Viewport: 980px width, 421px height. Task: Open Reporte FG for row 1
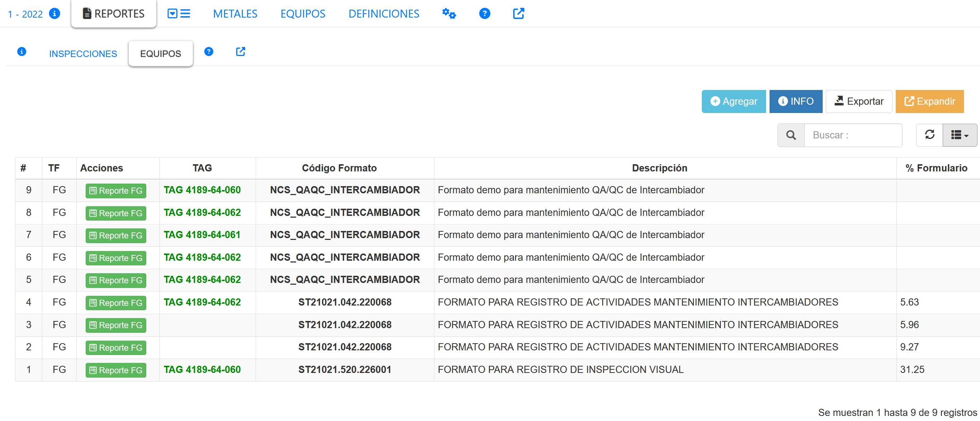(x=116, y=370)
